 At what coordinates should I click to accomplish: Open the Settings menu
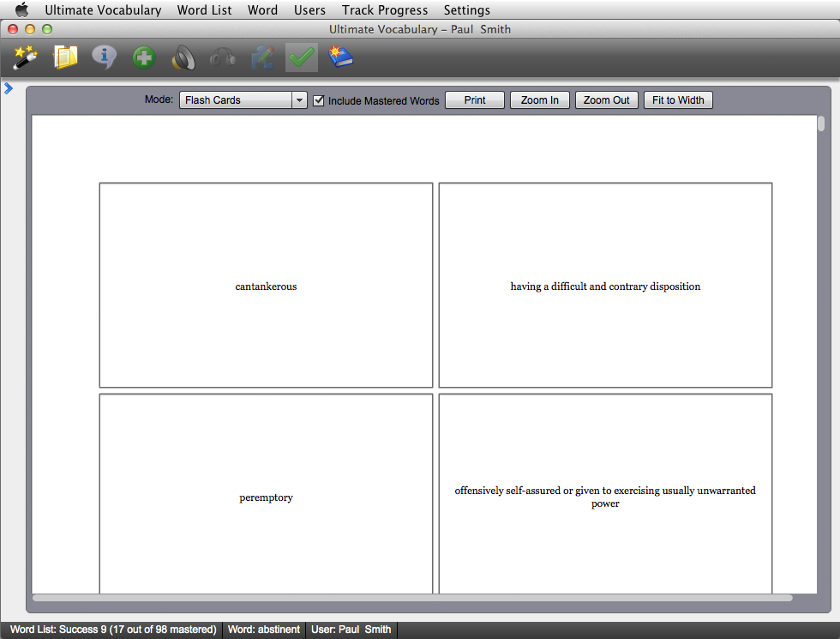[x=466, y=10]
